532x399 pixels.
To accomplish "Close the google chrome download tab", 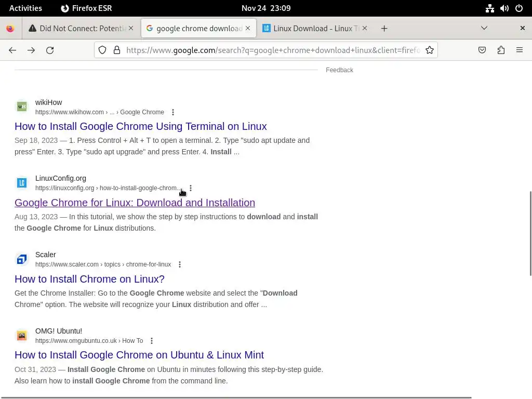I will point(248,28).
